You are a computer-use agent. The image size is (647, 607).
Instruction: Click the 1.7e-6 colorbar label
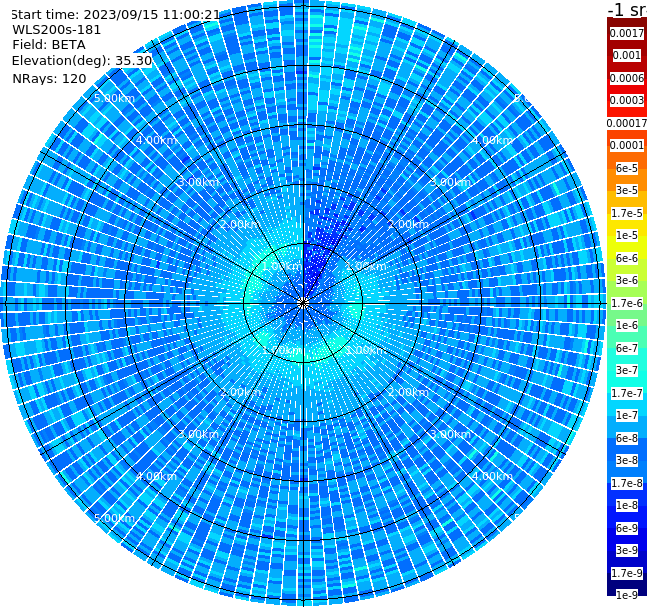point(627,303)
